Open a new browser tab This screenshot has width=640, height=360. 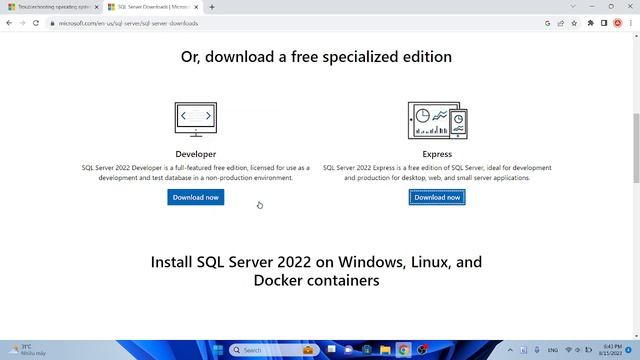coord(212,7)
